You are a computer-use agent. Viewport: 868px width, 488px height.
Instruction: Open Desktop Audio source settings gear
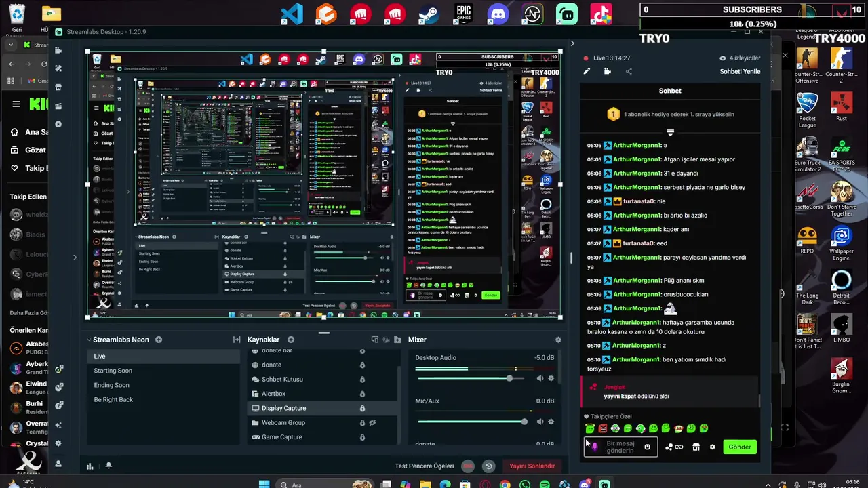pos(551,378)
